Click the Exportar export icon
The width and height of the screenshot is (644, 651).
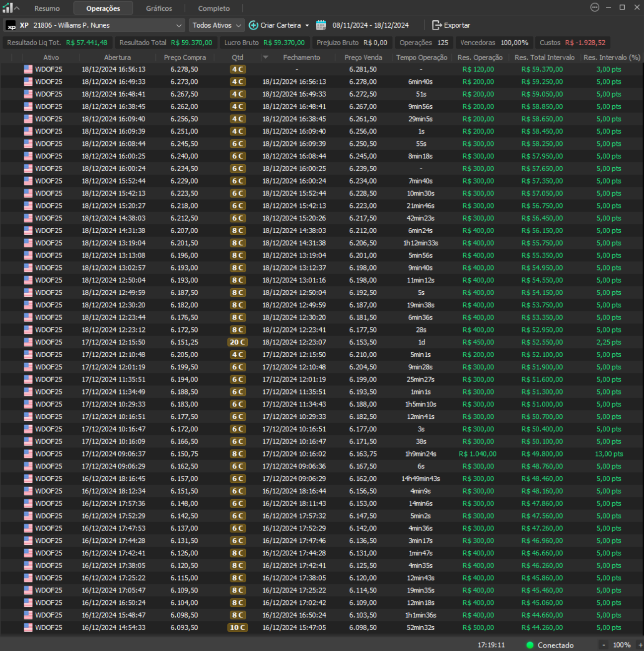click(436, 25)
